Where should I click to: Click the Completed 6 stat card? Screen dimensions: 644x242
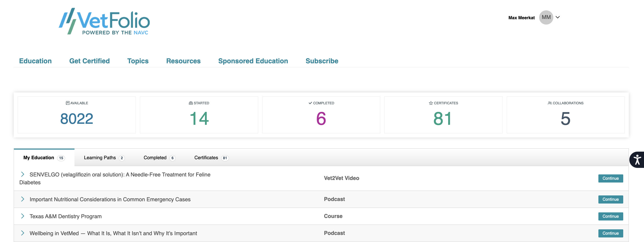click(x=321, y=115)
